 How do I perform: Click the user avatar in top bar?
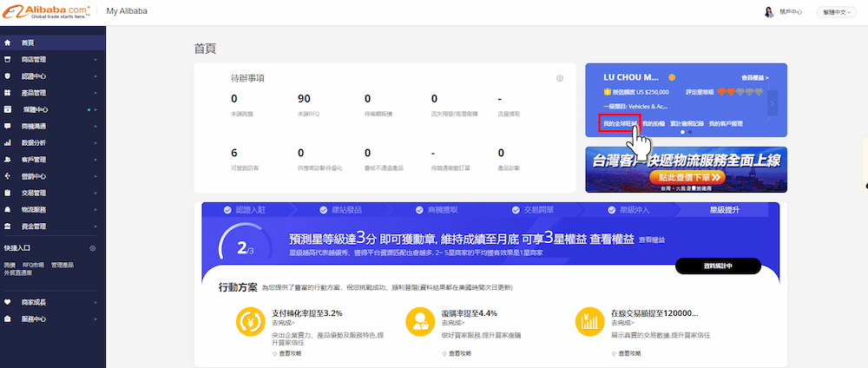click(768, 12)
